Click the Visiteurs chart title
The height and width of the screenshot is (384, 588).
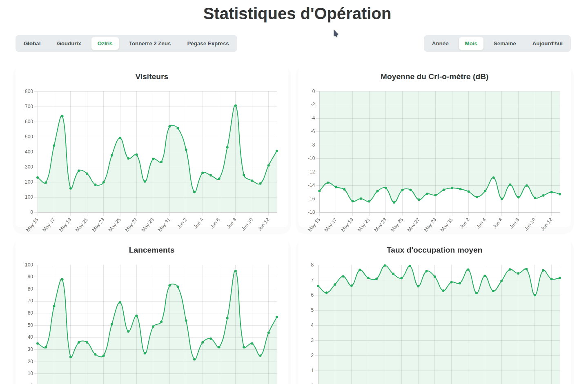[x=151, y=77]
